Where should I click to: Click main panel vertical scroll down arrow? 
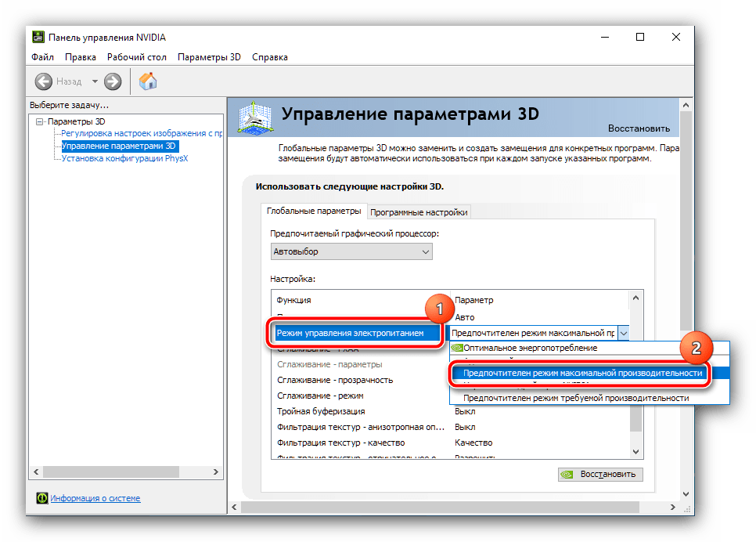(x=686, y=493)
